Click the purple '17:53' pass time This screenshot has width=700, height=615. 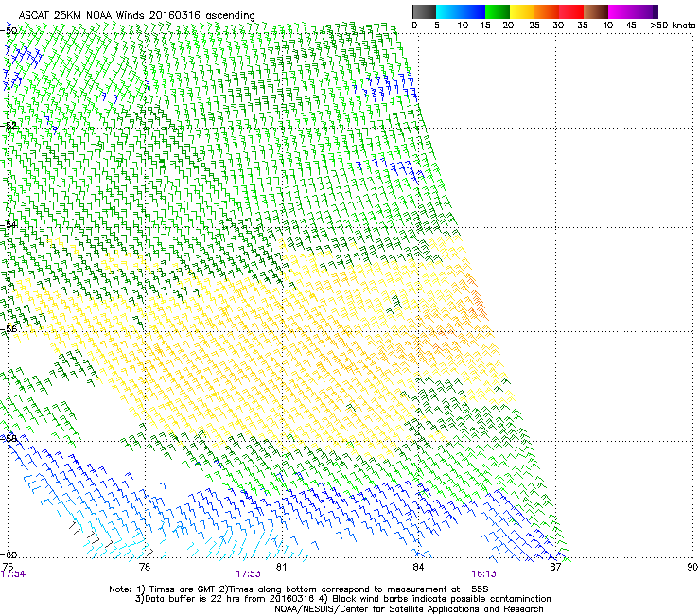(x=248, y=574)
